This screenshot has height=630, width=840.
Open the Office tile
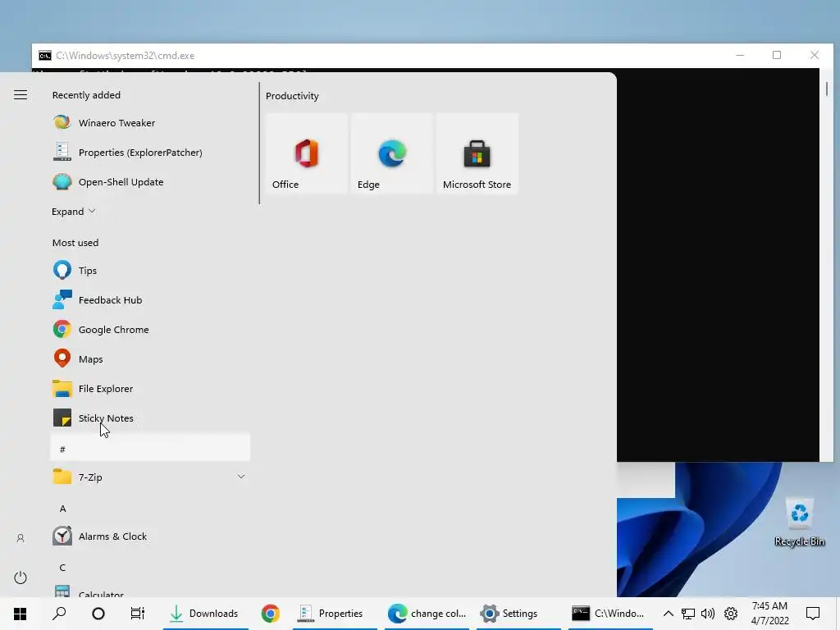pos(307,153)
